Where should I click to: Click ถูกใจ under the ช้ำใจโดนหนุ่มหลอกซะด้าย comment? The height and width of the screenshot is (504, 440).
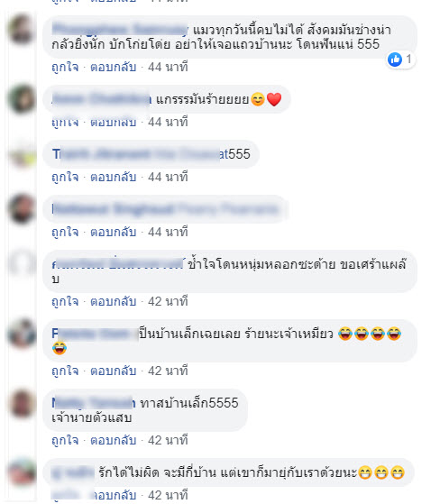(x=65, y=301)
